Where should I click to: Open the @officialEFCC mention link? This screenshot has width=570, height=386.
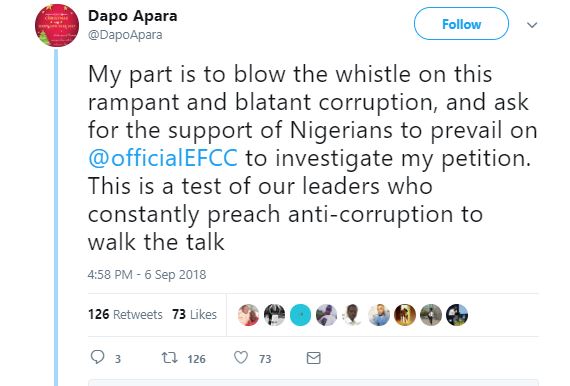[163, 158]
